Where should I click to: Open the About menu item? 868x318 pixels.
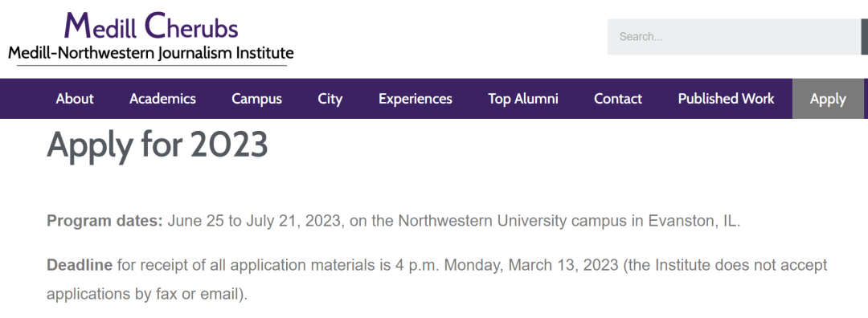click(x=75, y=99)
